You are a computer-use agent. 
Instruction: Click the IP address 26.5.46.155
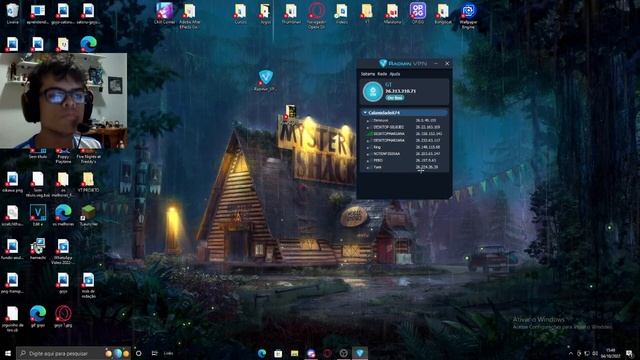(x=426, y=120)
